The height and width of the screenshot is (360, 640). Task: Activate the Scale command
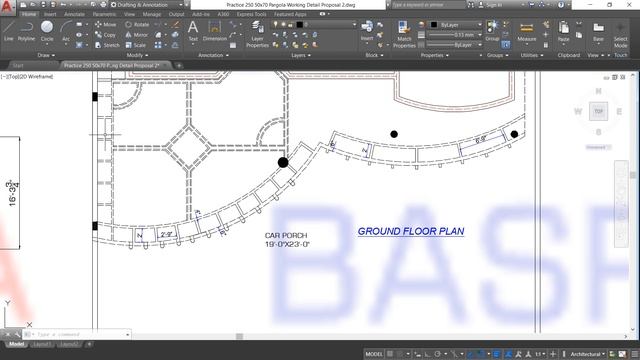click(135, 45)
